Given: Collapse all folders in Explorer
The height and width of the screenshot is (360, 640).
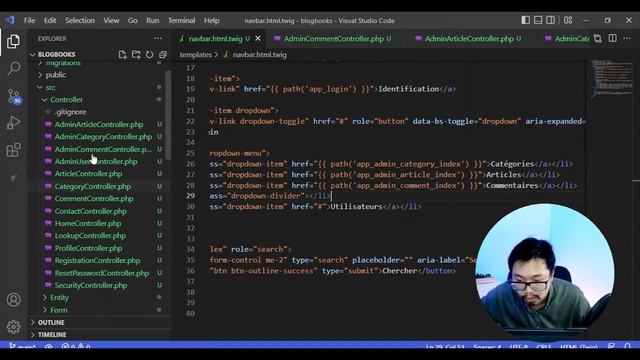Looking at the screenshot, I should click(x=163, y=55).
